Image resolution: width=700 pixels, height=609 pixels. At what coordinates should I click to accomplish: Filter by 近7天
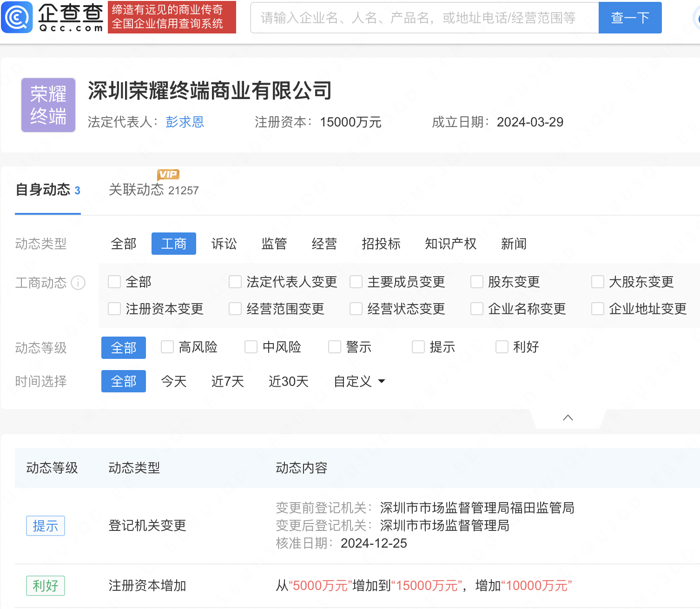[x=228, y=381]
